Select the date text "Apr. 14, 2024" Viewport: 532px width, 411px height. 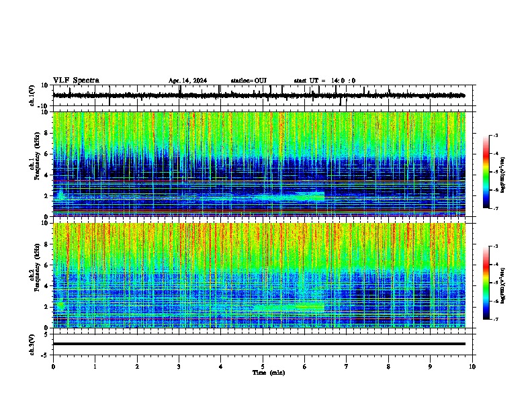[187, 81]
